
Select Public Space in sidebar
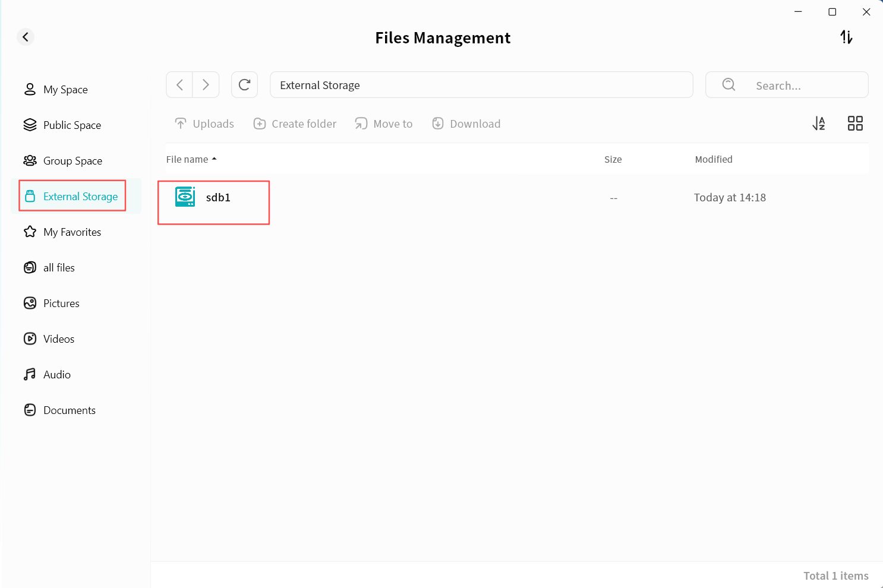pos(72,125)
